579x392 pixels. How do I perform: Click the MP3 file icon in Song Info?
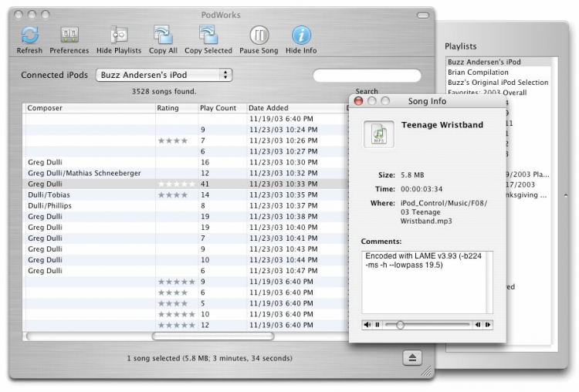pos(379,134)
